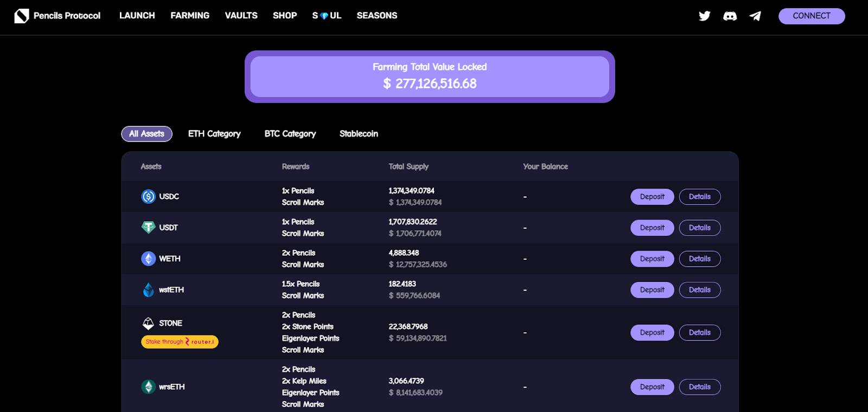Viewport: 868px width, 412px height.
Task: View Details for USDT
Action: [700, 228]
